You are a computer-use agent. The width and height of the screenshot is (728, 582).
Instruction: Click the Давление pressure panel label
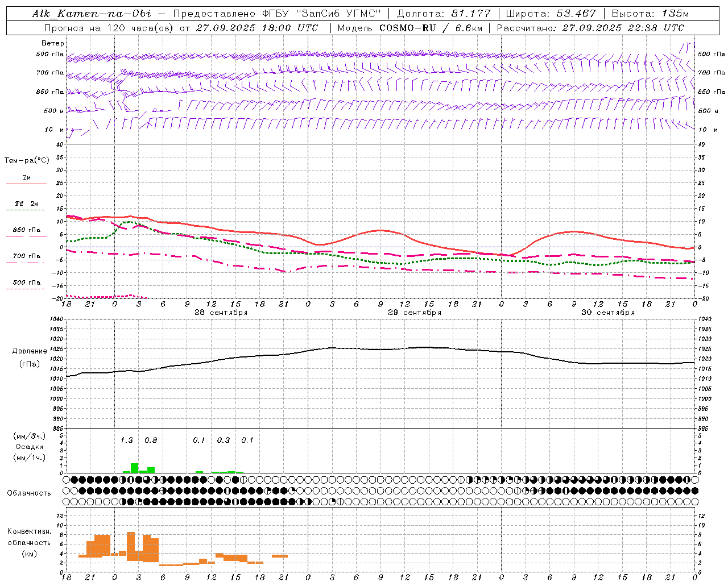coord(30,351)
